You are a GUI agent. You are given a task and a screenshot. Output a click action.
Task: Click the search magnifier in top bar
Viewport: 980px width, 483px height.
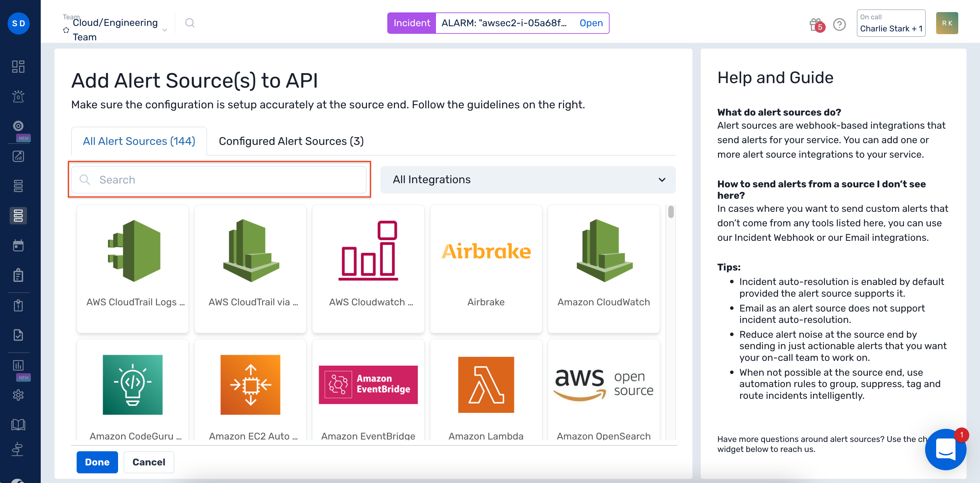pyautogui.click(x=190, y=23)
